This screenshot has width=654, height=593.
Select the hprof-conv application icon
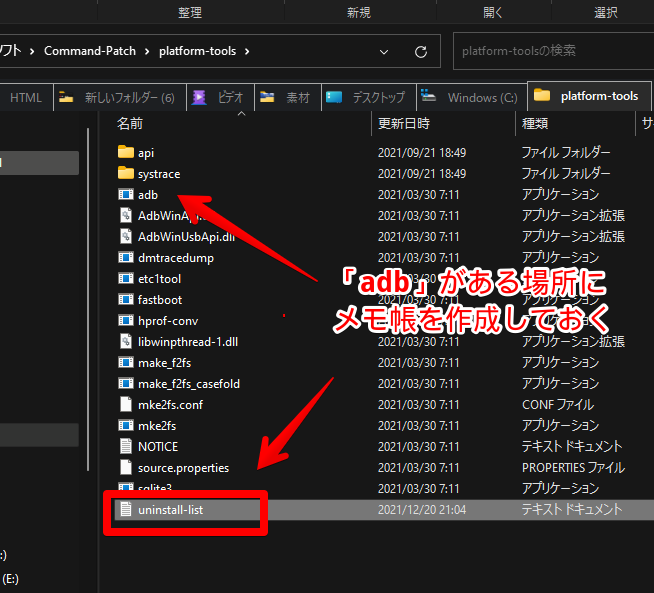pyautogui.click(x=126, y=320)
